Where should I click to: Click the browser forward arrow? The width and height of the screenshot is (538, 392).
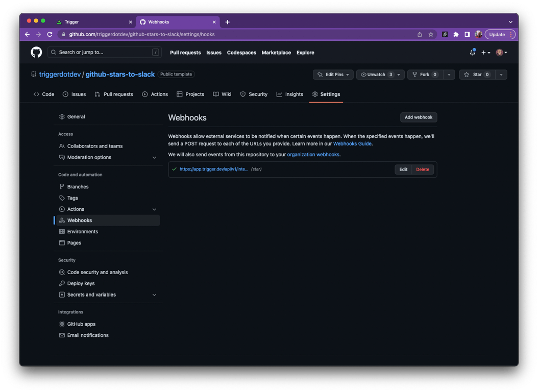tap(38, 34)
